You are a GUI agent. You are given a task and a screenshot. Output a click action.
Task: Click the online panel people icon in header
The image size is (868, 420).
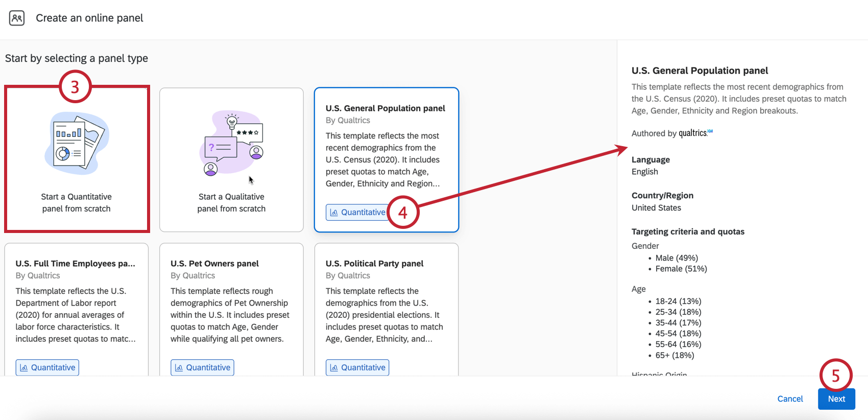pos(17,18)
